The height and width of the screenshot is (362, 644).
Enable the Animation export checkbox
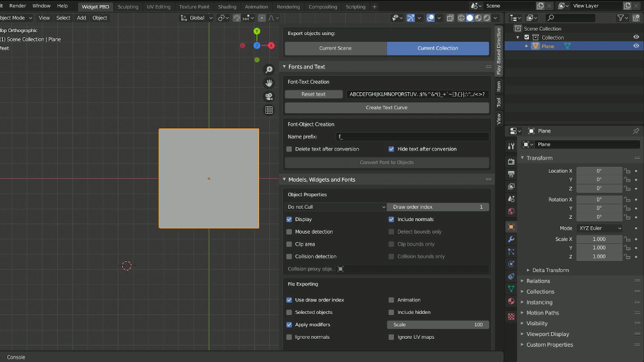click(x=391, y=300)
